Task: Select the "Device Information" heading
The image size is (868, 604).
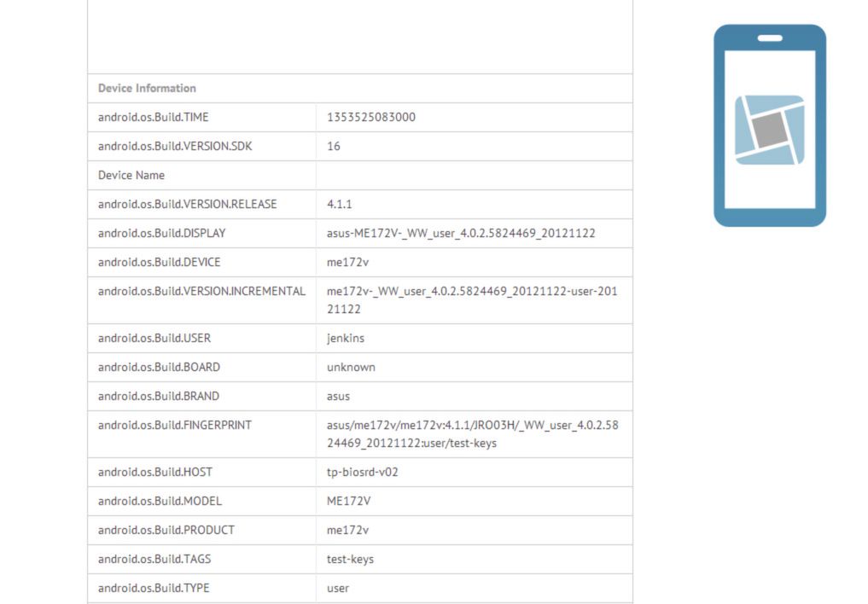Action: 147,89
